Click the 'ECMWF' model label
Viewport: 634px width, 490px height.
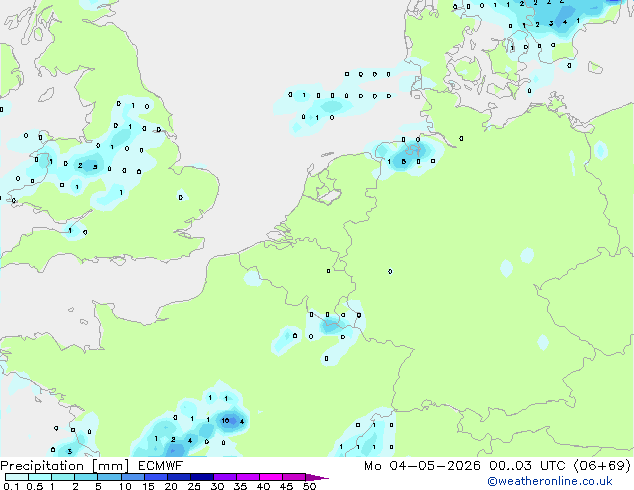tap(160, 466)
